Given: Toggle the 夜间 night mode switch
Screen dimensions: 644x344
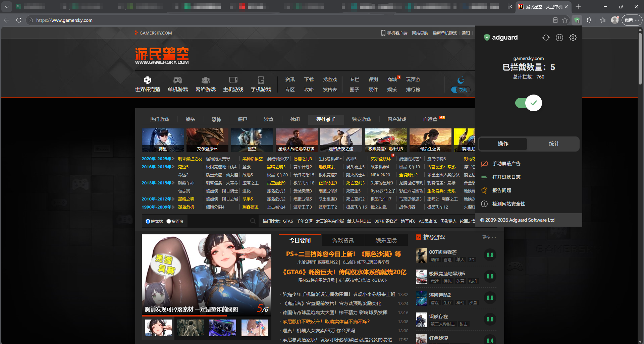Looking at the screenshot, I should click(x=461, y=90).
